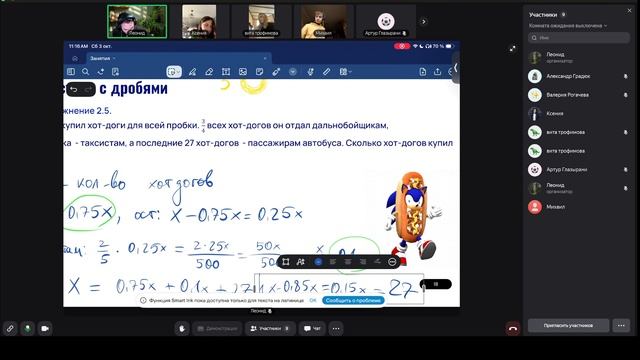Select Артур Глазырин's video tile
This screenshot has height=360, width=640.
(x=386, y=22)
